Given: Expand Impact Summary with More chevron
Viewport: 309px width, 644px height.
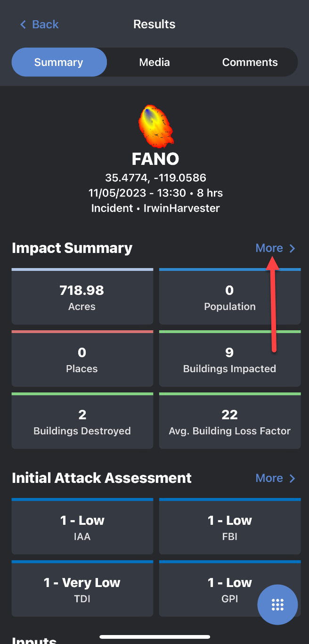Looking at the screenshot, I should click(x=292, y=248).
